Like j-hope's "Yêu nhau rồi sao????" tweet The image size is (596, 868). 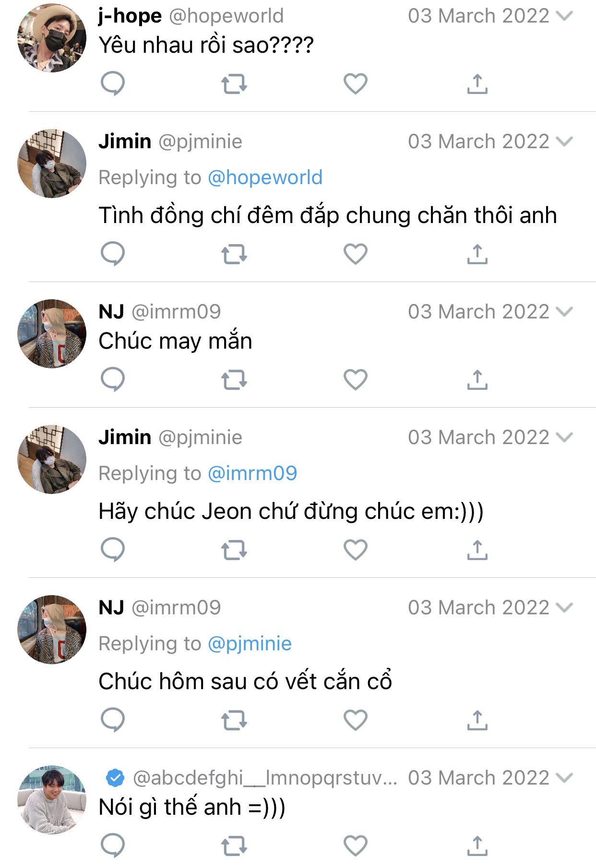click(x=356, y=84)
